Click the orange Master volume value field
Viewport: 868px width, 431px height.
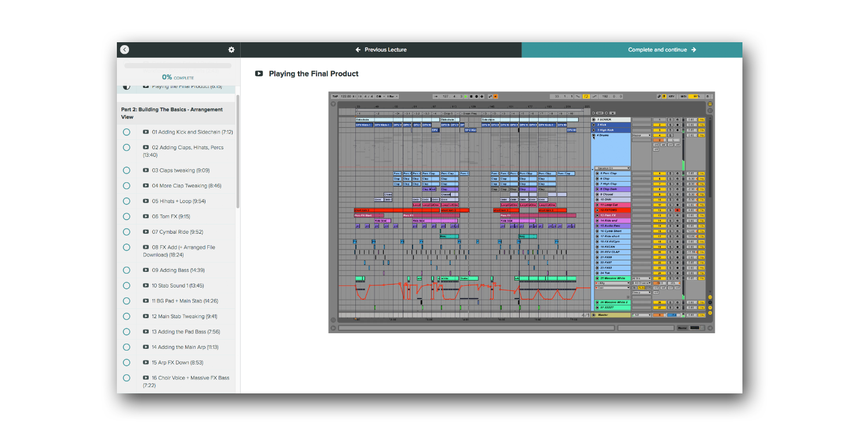click(x=660, y=315)
